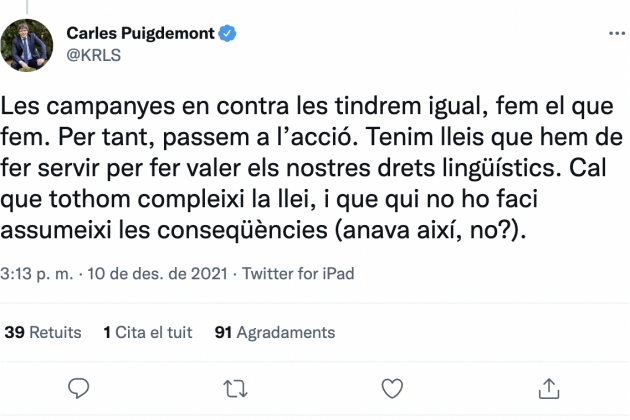Screen dimensions: 630x420
Task: Click the blue verified badge
Action: click(x=227, y=33)
